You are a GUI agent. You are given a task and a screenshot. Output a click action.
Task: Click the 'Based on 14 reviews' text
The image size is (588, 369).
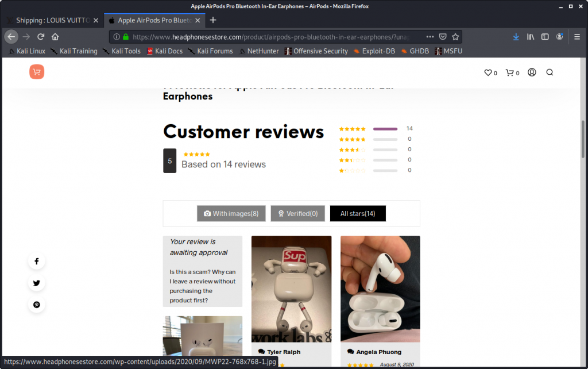(x=223, y=164)
